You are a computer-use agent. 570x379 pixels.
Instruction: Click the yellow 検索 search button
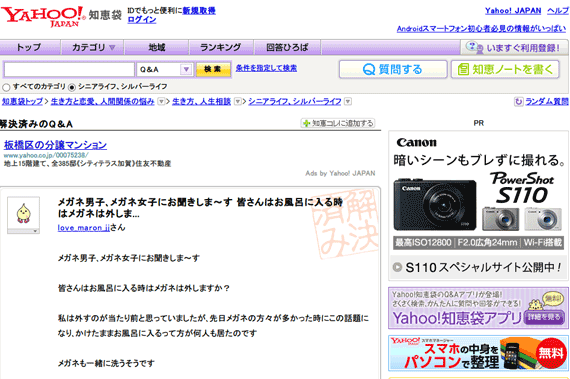213,69
